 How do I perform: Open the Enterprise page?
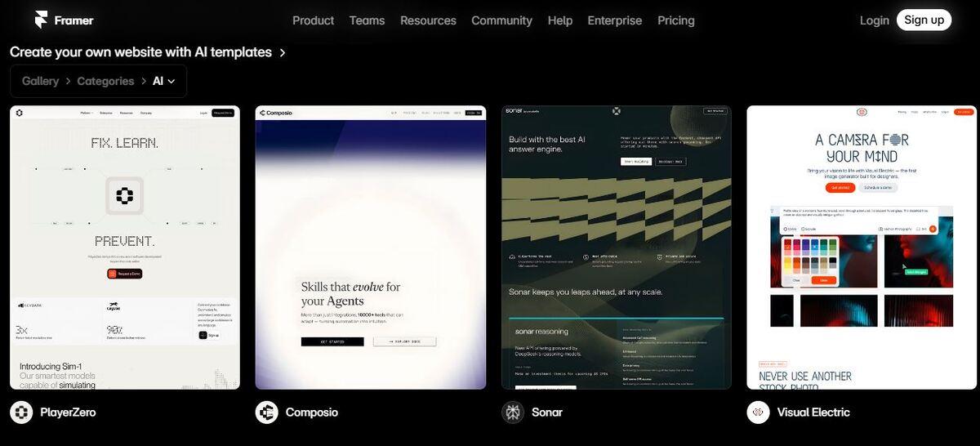point(614,20)
